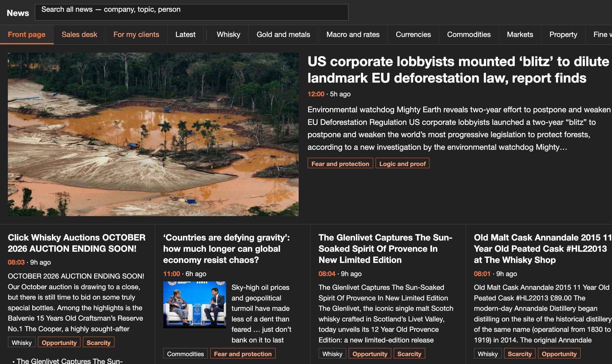The image size is (612, 364).
Task: Click 08:04 timestamp on Glenlivet story
Action: click(x=327, y=274)
